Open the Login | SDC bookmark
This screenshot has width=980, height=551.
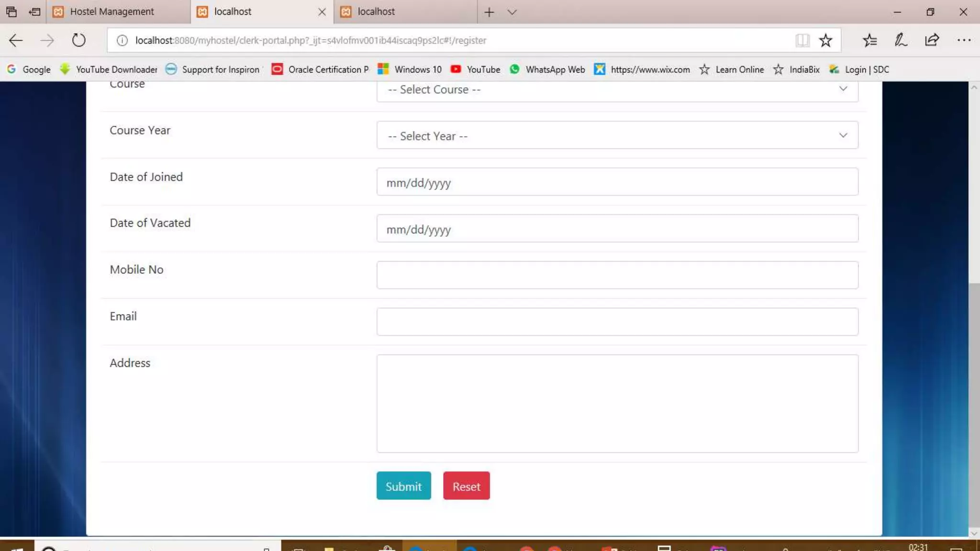point(859,69)
